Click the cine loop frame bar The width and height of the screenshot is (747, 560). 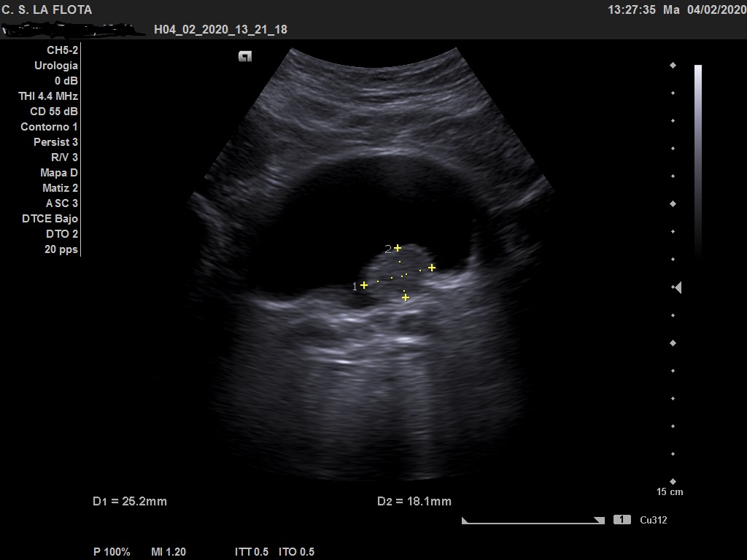[533, 521]
